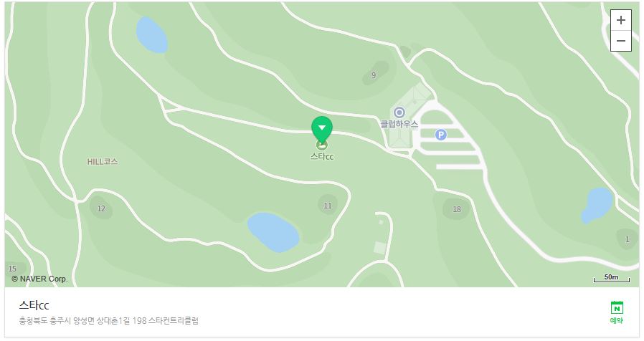Zoom out with the minus button
This screenshot has height=341, width=644.
[620, 41]
